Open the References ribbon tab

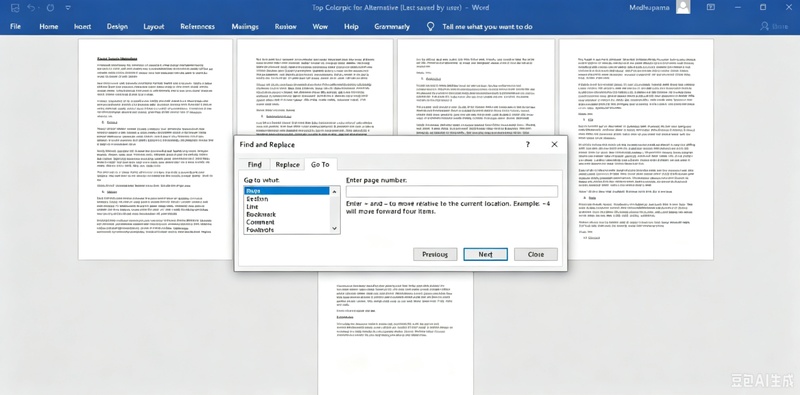point(197,27)
